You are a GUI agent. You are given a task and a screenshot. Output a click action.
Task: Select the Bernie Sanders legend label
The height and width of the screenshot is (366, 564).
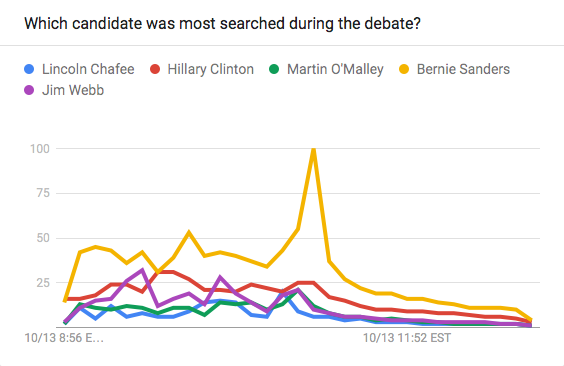[463, 69]
